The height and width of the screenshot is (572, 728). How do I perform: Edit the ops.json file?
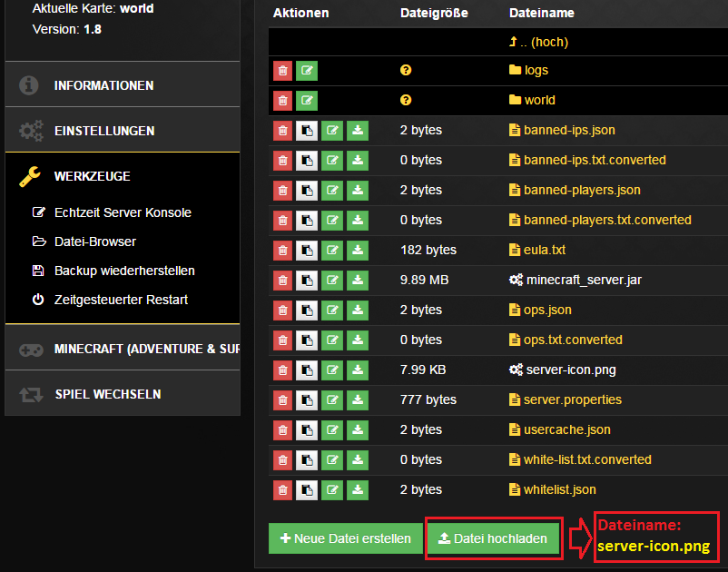332,311
